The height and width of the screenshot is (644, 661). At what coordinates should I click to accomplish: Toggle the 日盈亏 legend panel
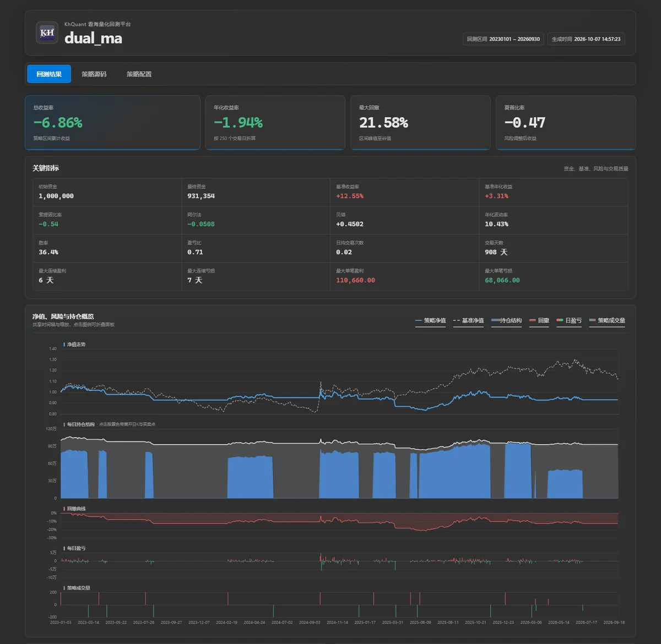tap(569, 320)
